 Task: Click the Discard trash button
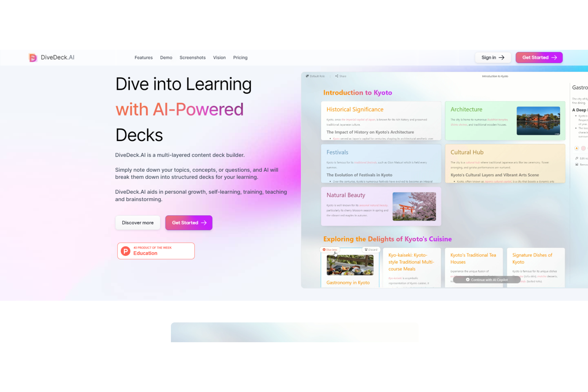[371, 250]
